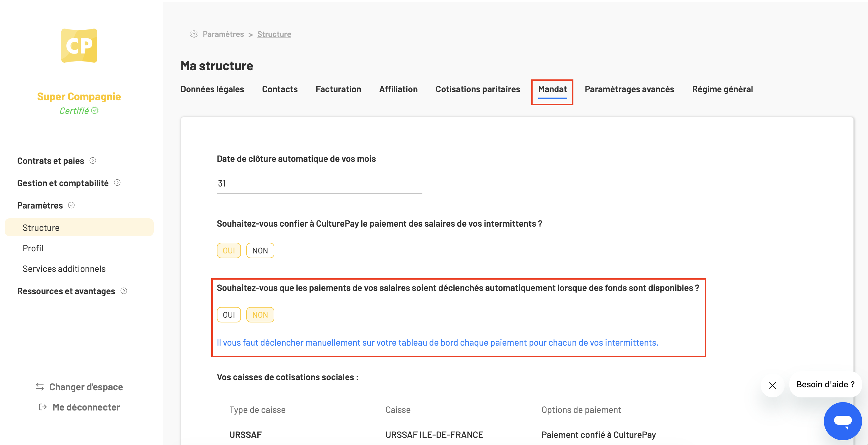Switch to the Facturation tab
The height and width of the screenshot is (445, 868).
coord(338,89)
